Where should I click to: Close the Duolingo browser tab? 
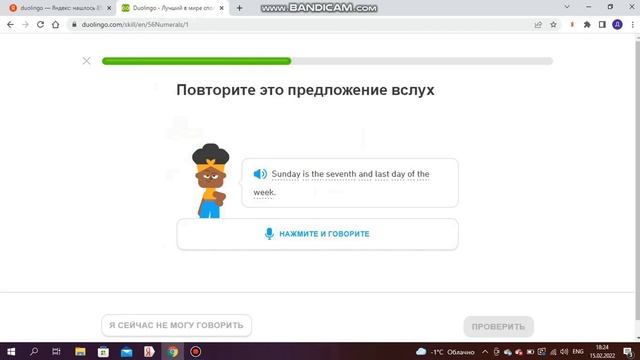point(222,8)
